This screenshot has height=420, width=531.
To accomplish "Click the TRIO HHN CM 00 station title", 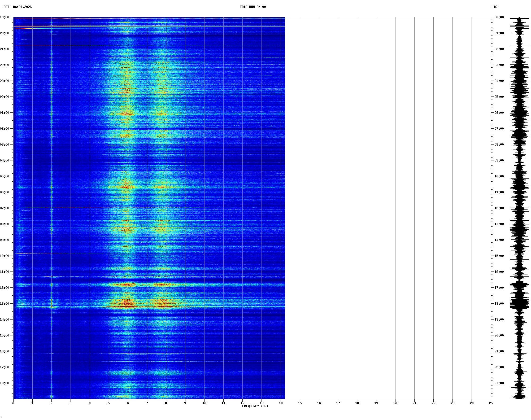I will pos(253,7).
